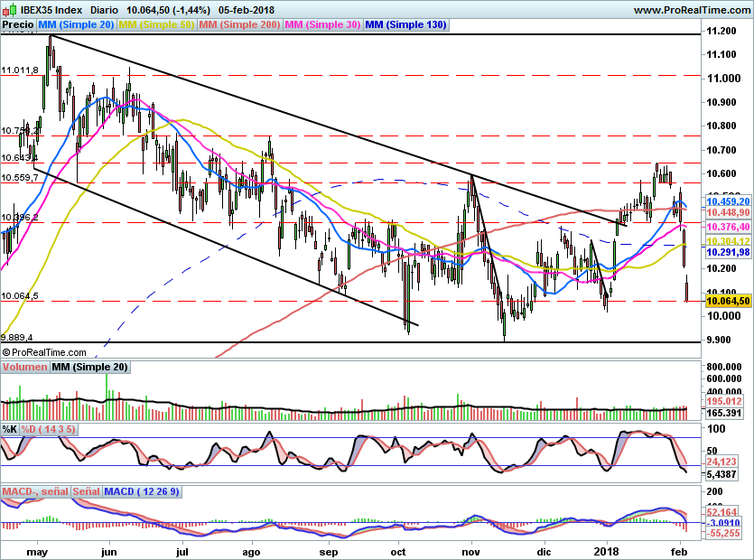Viewport: 754px width, 560px height.
Task: Open the www.ProRealTime.com link
Action: point(692,10)
